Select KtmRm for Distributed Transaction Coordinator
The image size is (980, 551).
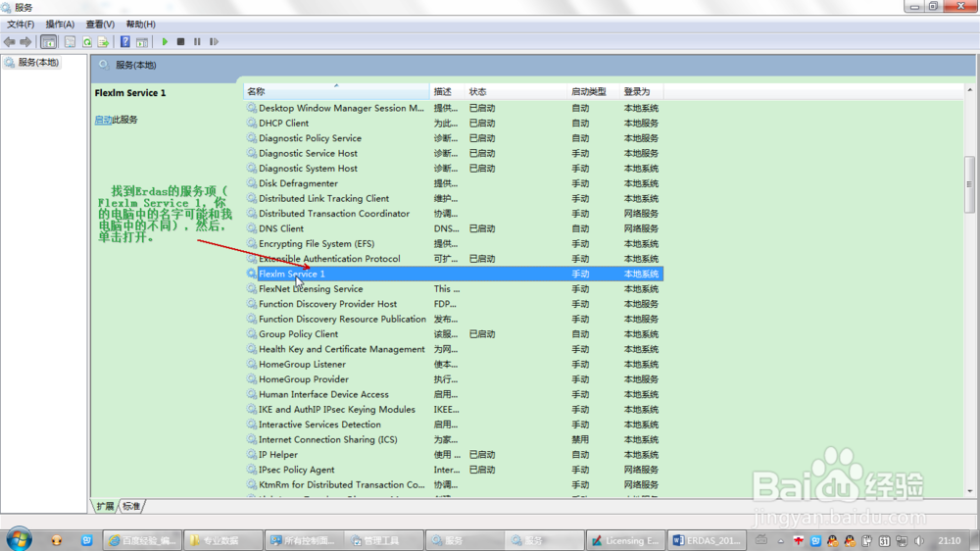pyautogui.click(x=454, y=484)
